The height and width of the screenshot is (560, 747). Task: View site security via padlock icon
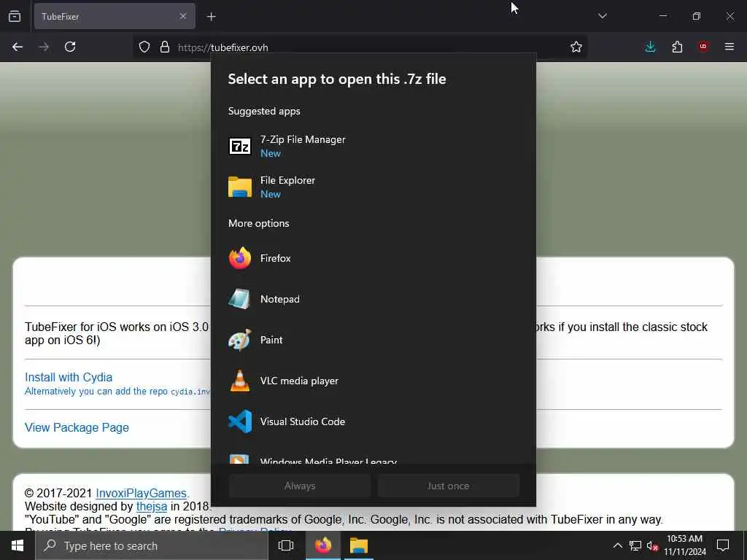point(165,47)
